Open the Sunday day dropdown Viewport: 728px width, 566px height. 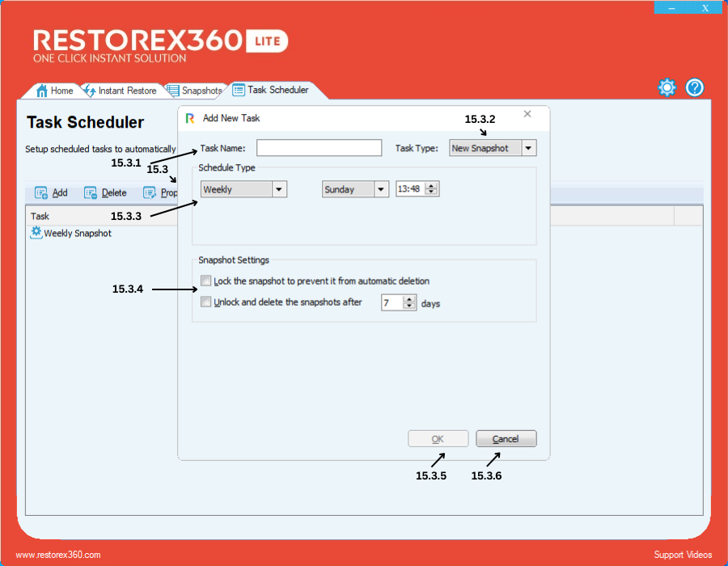(x=381, y=189)
